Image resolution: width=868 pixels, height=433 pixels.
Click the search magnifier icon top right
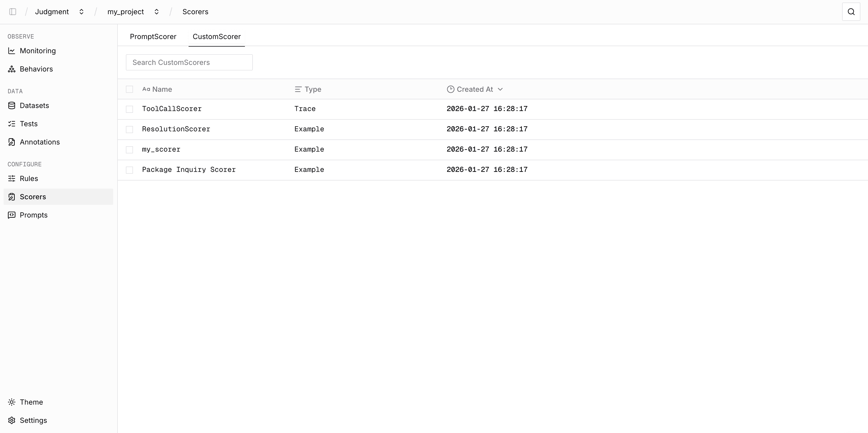pos(851,11)
